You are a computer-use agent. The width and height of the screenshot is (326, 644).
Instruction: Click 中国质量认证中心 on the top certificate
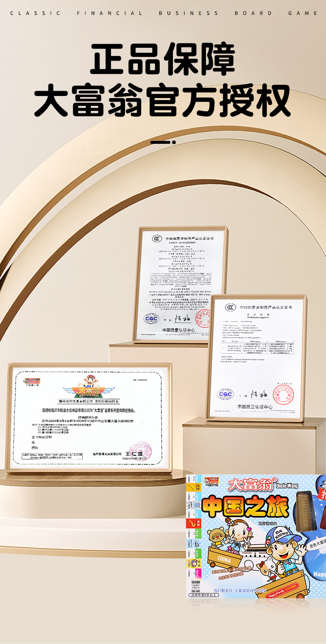point(179,330)
